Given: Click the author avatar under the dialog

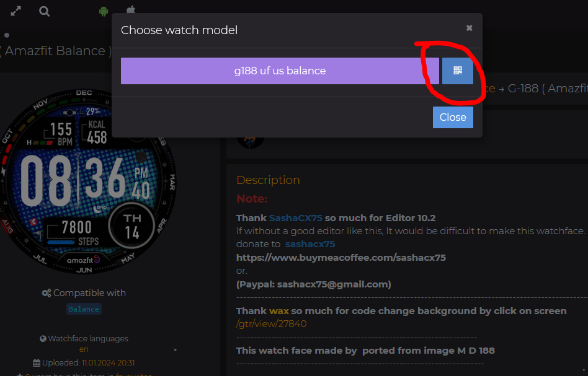Looking at the screenshot, I should (x=251, y=141).
